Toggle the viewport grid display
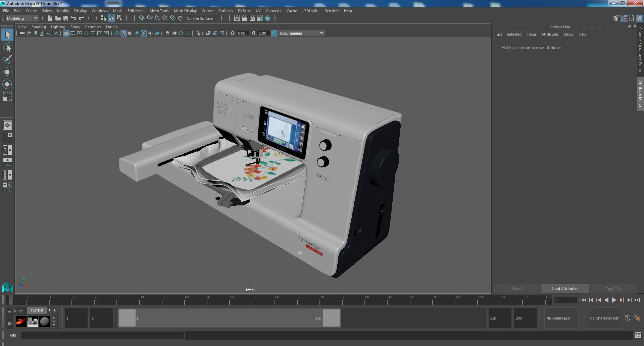The height and width of the screenshot is (346, 644). pos(66,33)
